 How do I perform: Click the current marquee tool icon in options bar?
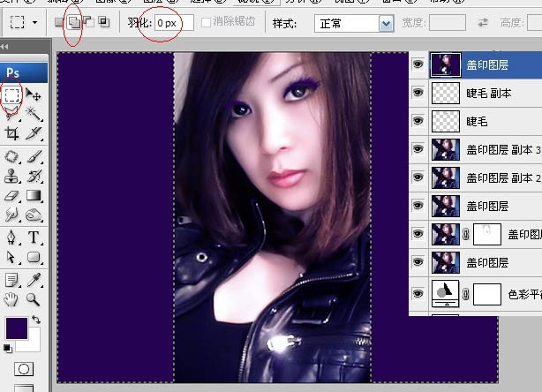click(18, 22)
